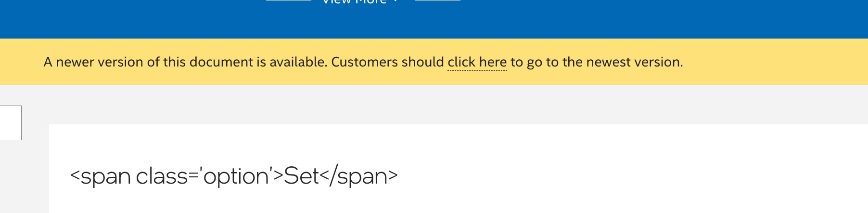Click the "<span class='option'>Set</span>" page heading
This screenshot has width=868, height=213.
pyautogui.click(x=234, y=176)
